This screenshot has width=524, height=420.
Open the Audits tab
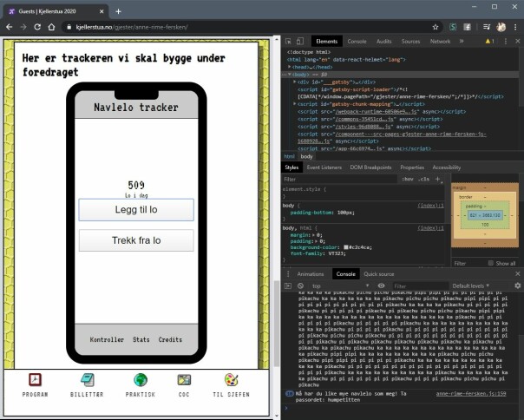tap(383, 41)
